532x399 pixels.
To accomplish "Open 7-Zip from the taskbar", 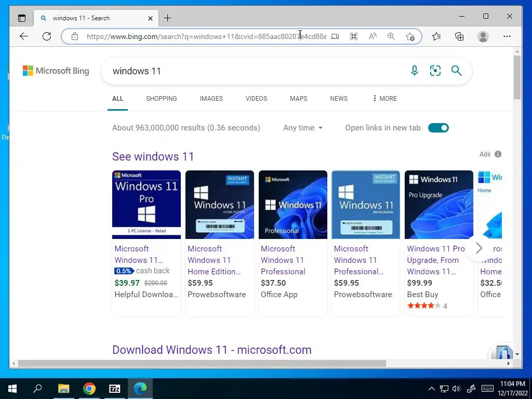I will point(115,389).
